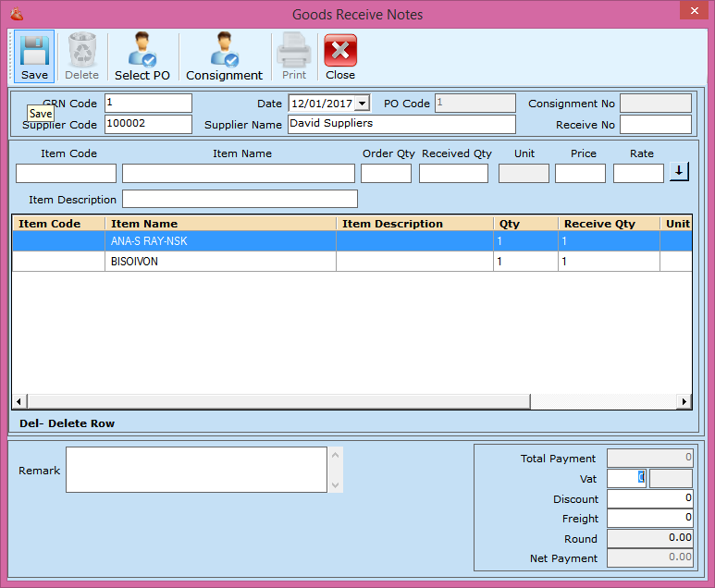
Task: Select the BISOIVON item row
Action: 222,262
